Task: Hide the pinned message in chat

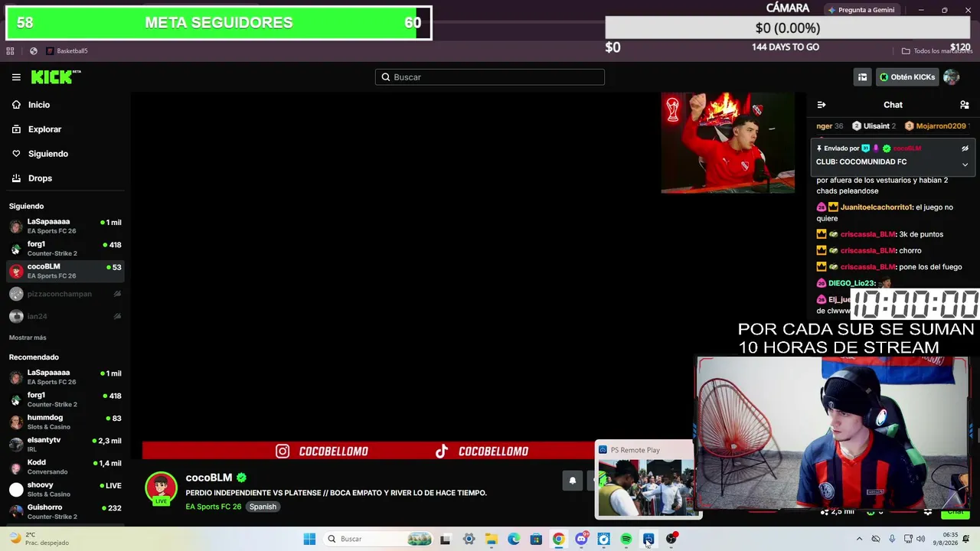Action: point(965,148)
